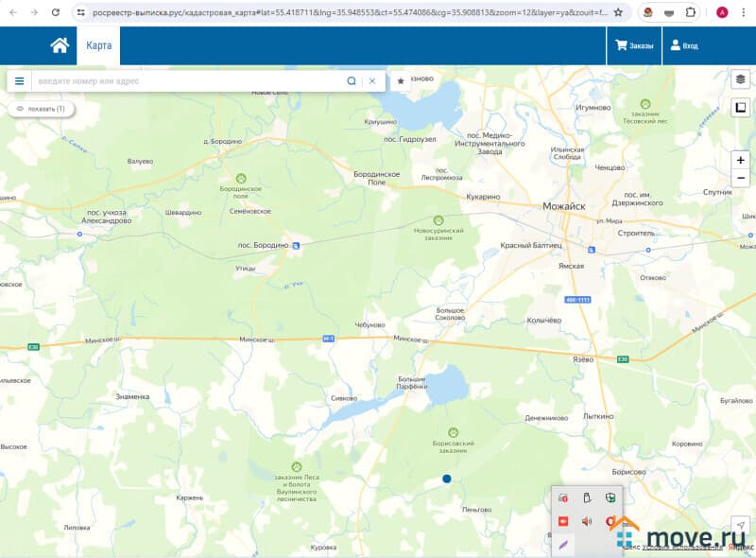756x558 pixels.
Task: Click the safely remove USB tray icon
Action: click(x=587, y=497)
